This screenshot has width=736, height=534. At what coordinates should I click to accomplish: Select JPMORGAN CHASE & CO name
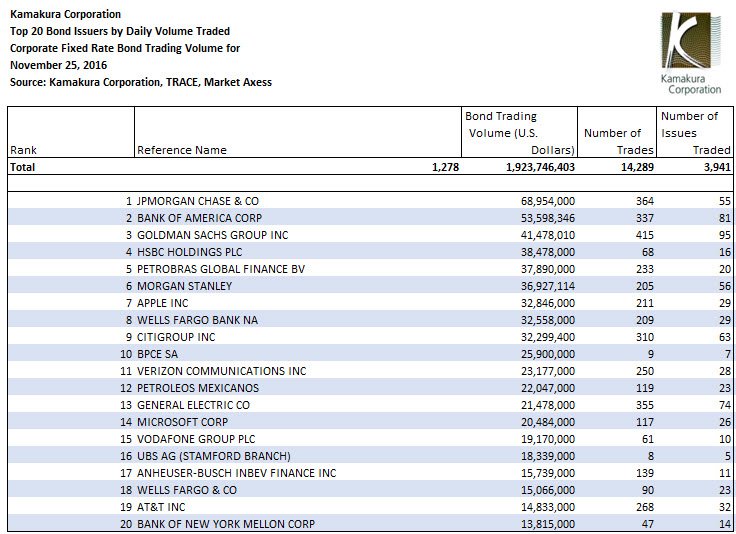(198, 201)
